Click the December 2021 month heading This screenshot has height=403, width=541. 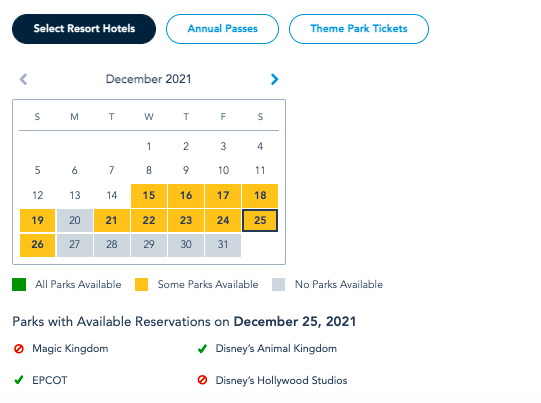[x=148, y=79]
